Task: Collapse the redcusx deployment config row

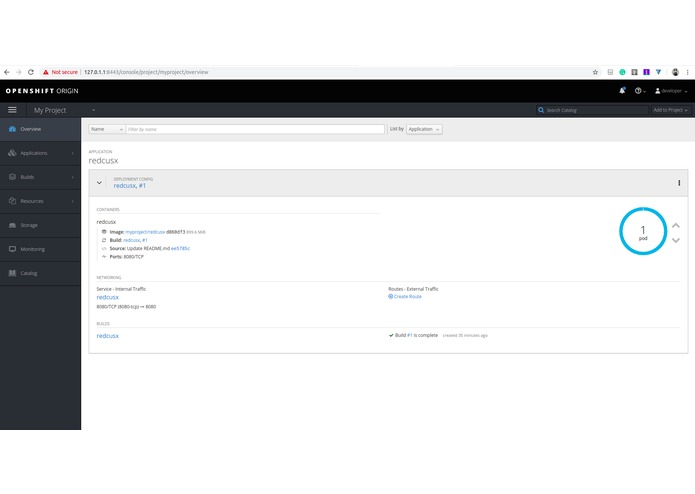Action: click(99, 183)
